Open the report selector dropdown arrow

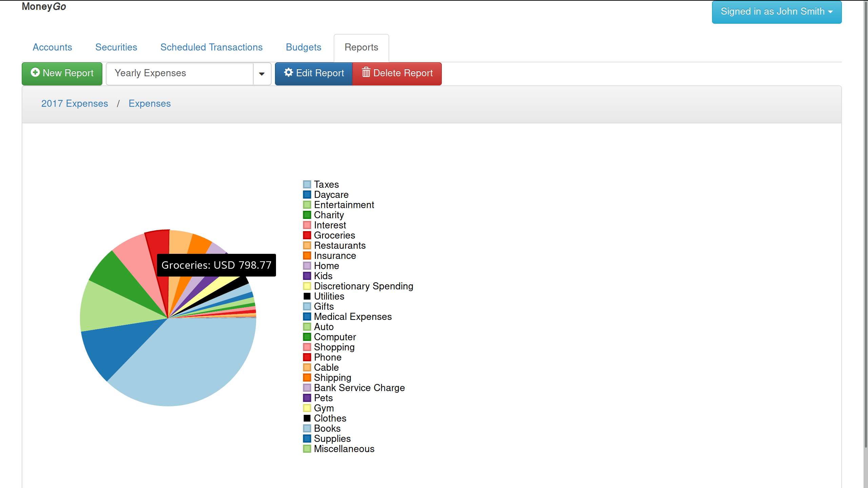coord(262,74)
